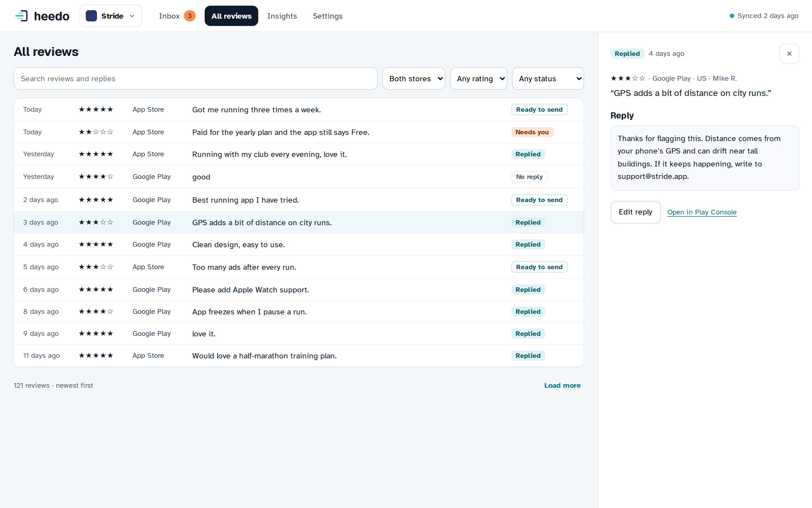The width and height of the screenshot is (812, 508).
Task: Select 'Running with my club every evening' review
Action: [x=299, y=154]
